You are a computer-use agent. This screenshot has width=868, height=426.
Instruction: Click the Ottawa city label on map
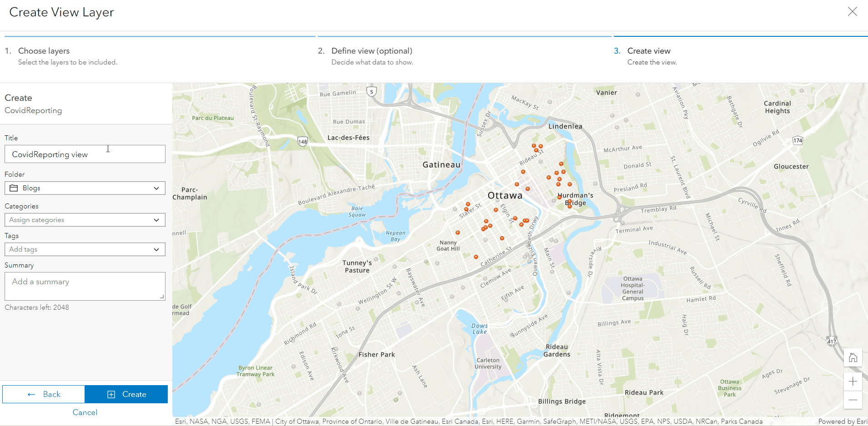click(505, 196)
